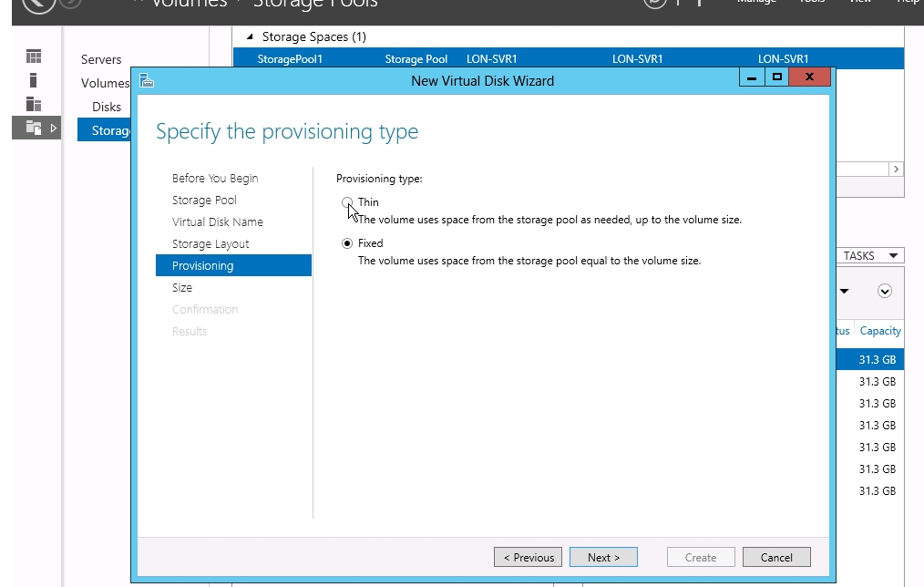Image resolution: width=924 pixels, height=587 pixels.
Task: Open File and Storage Services icon
Action: [x=34, y=128]
